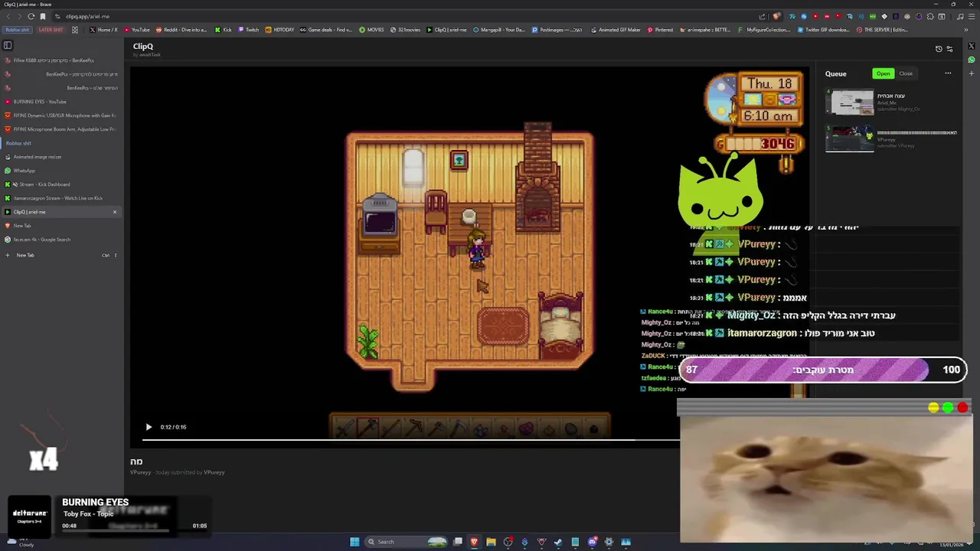Open ClipQ history clock icon
Screen dimensions: 980x551
[939, 49]
